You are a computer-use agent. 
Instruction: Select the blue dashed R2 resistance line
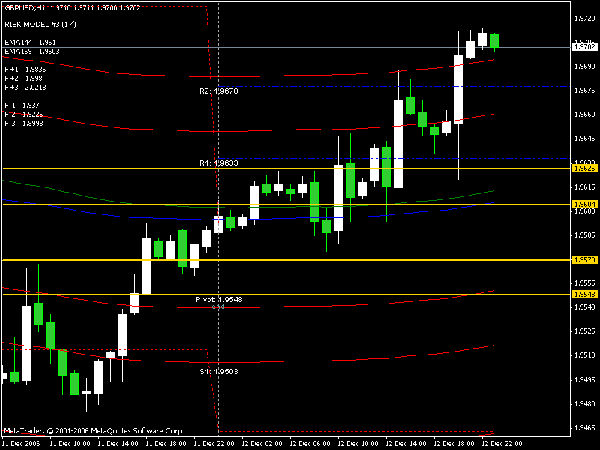tap(394, 86)
